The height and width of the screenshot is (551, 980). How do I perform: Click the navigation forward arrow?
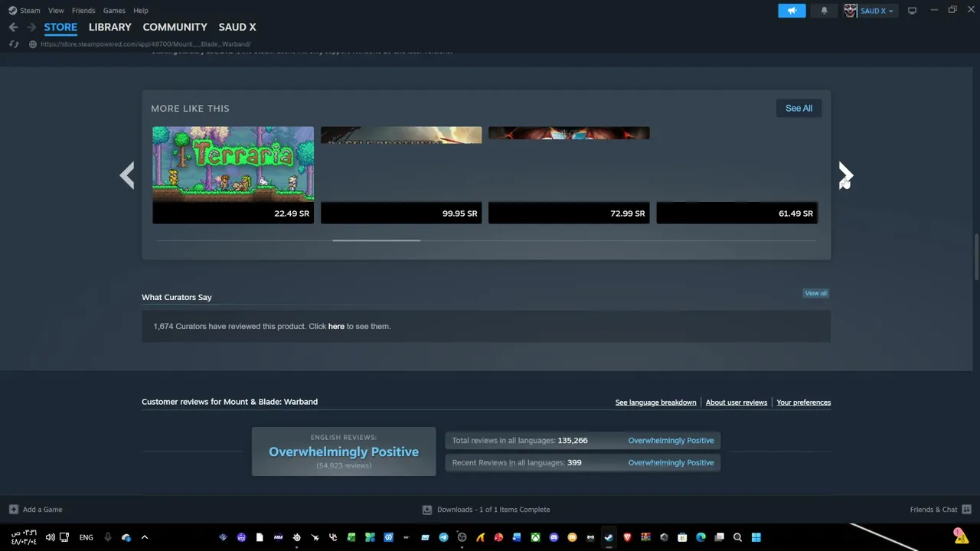tap(31, 27)
